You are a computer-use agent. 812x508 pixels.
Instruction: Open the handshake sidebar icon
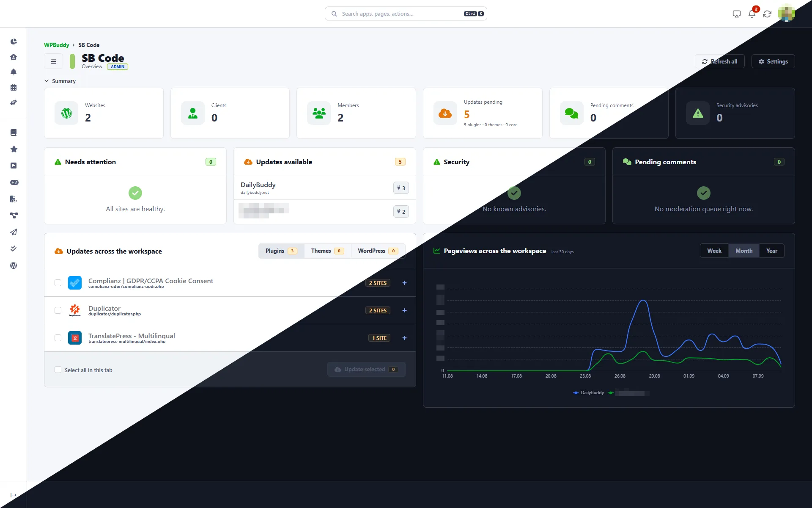point(14,102)
